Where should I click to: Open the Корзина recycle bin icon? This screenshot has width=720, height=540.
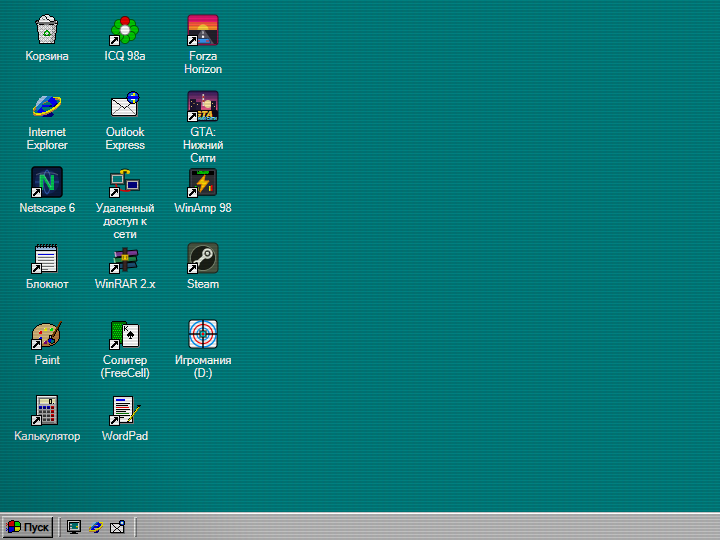46,30
